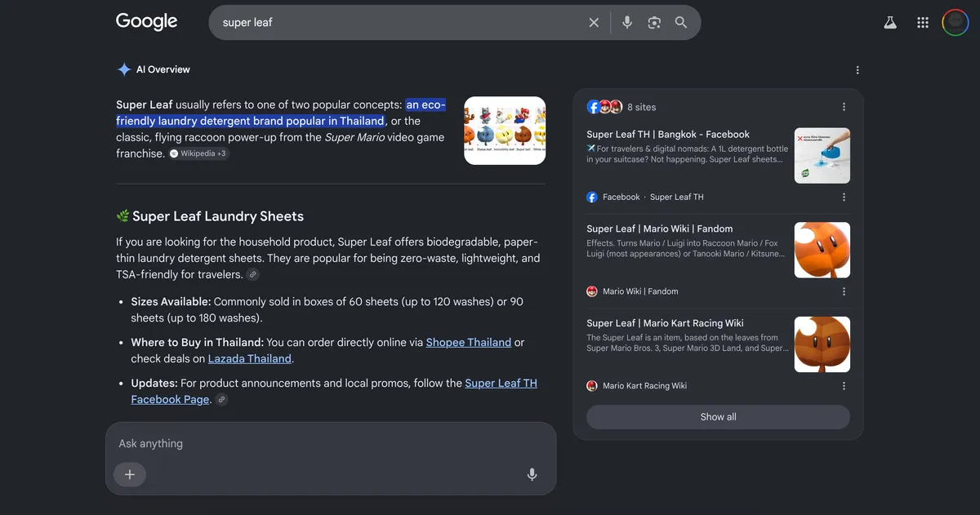Click the Super Leaf Laundry Sheets heading
Image resolution: width=980 pixels, height=515 pixels.
[x=218, y=216]
